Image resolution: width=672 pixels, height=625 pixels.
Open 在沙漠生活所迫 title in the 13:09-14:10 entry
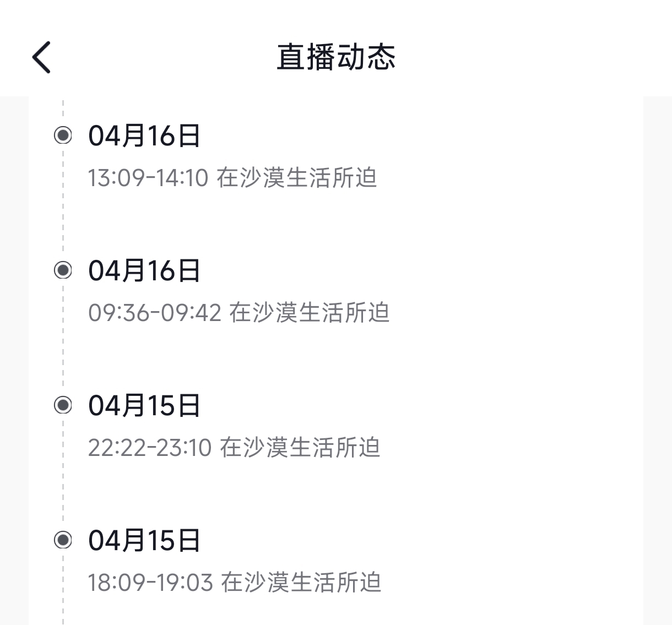pos(297,178)
